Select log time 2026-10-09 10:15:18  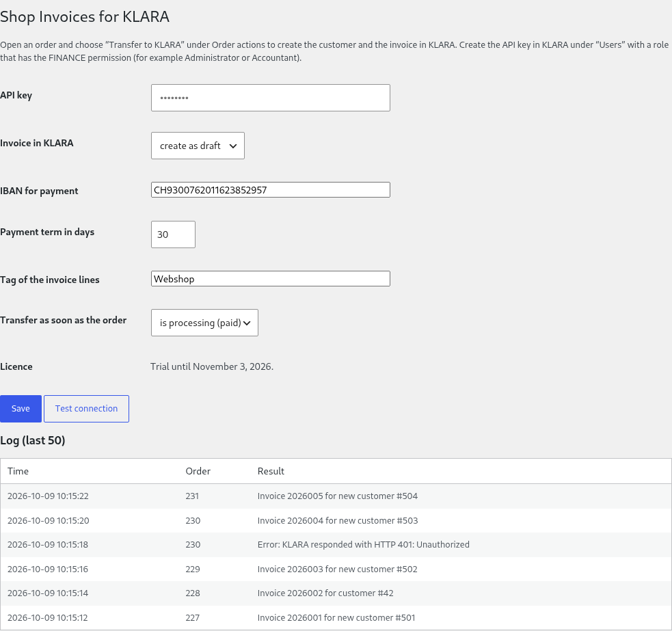click(48, 544)
